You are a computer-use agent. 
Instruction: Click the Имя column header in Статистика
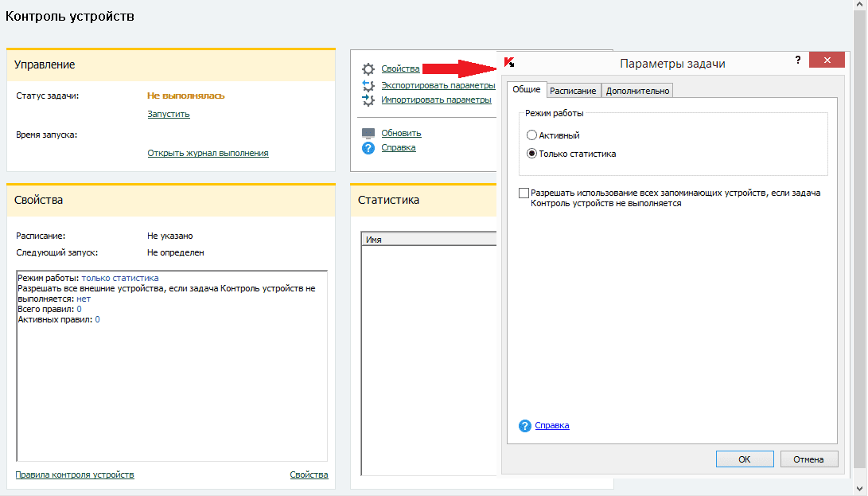430,240
